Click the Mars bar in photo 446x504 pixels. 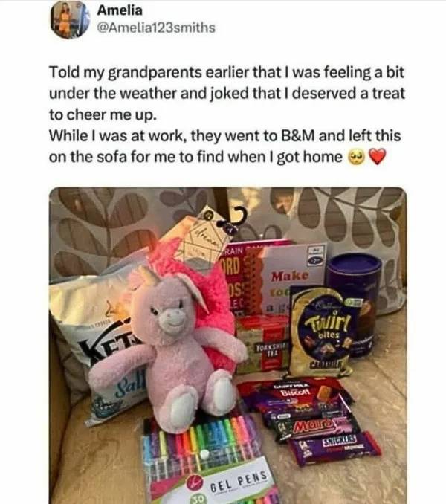pos(317,428)
